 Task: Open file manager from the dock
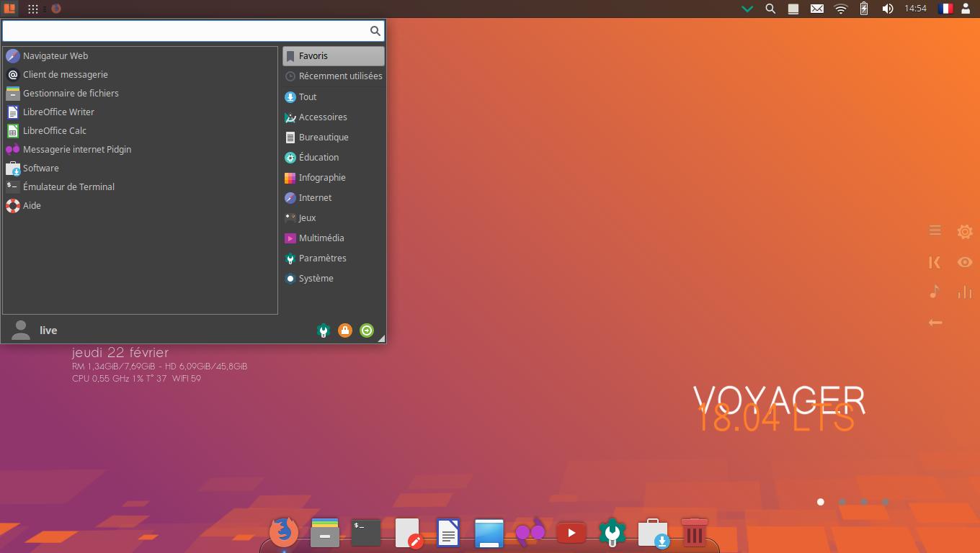pyautogui.click(x=325, y=533)
